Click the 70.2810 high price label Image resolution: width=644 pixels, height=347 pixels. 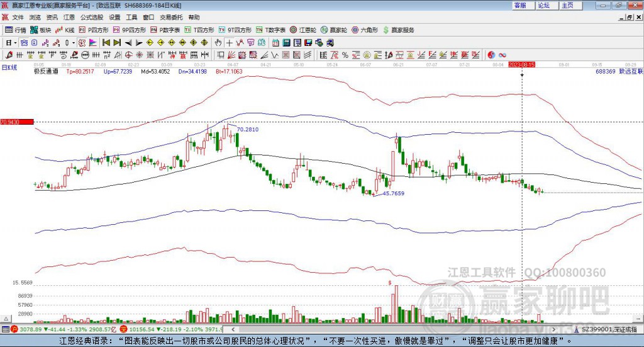[248, 130]
